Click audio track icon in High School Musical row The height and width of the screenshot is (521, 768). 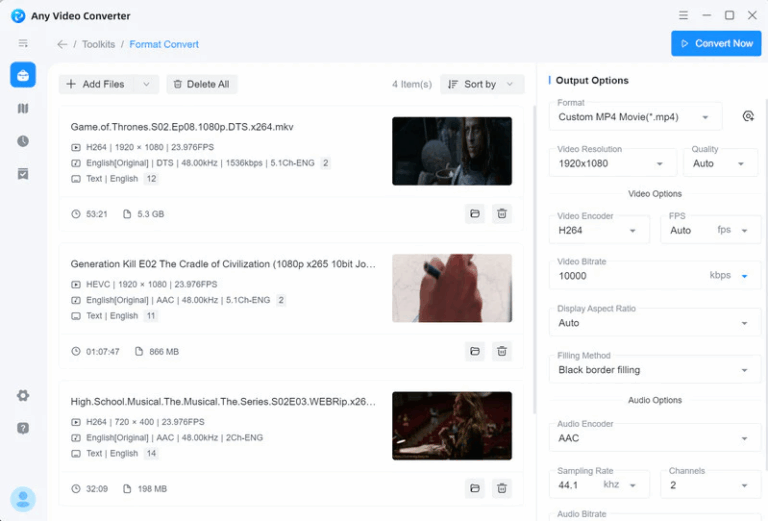coord(76,438)
